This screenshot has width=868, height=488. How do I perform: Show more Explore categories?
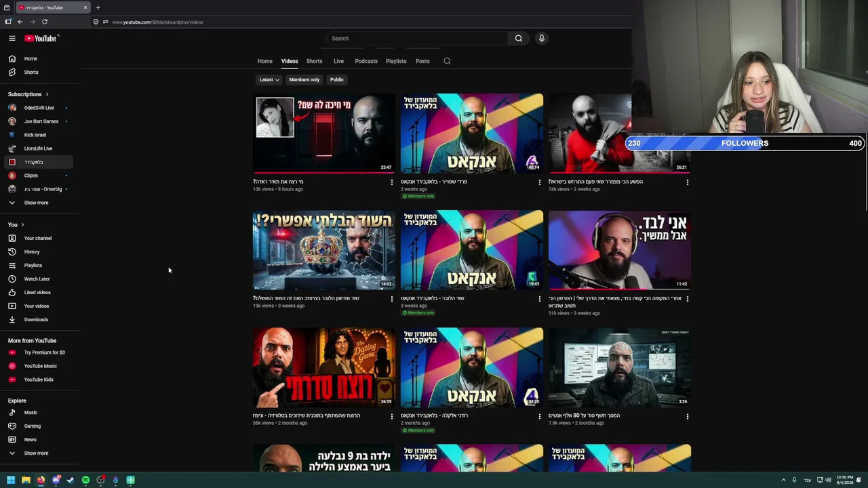[39, 453]
